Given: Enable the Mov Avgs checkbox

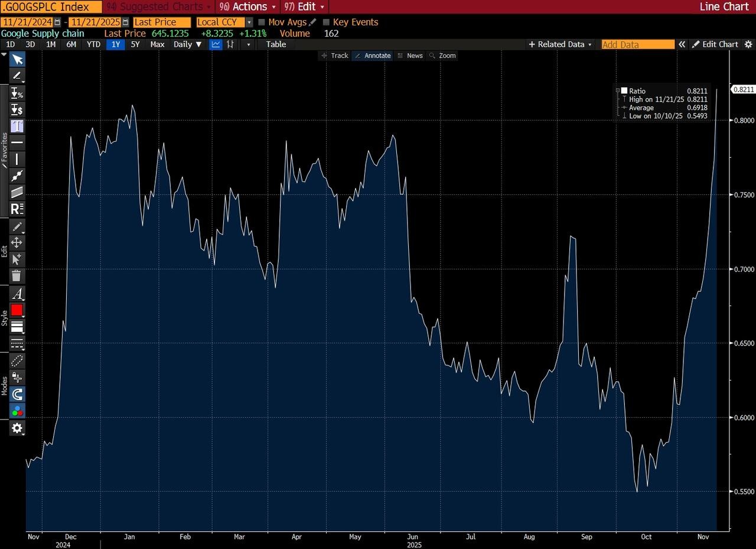Looking at the screenshot, I should click(262, 22).
